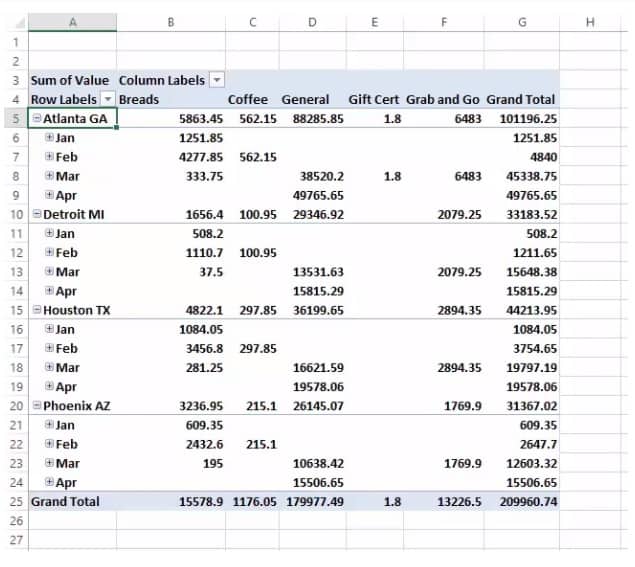Expand Apr under Houston TX
Image resolution: width=635 pixels, height=567 pixels.
49,386
